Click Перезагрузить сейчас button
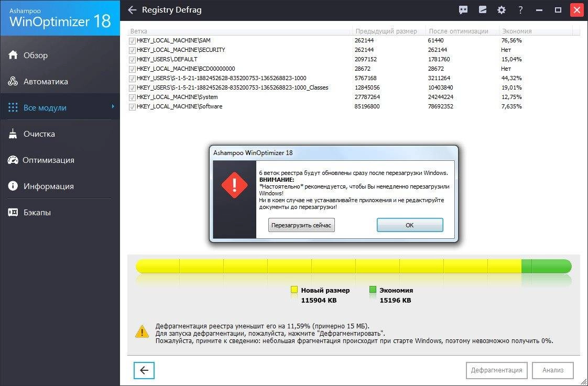This screenshot has height=386, width=588. point(301,225)
